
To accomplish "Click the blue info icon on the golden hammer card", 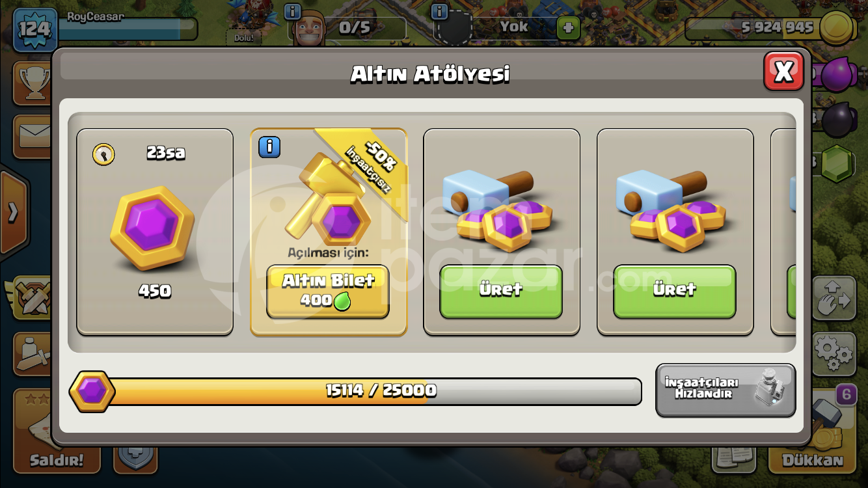I will [x=269, y=147].
